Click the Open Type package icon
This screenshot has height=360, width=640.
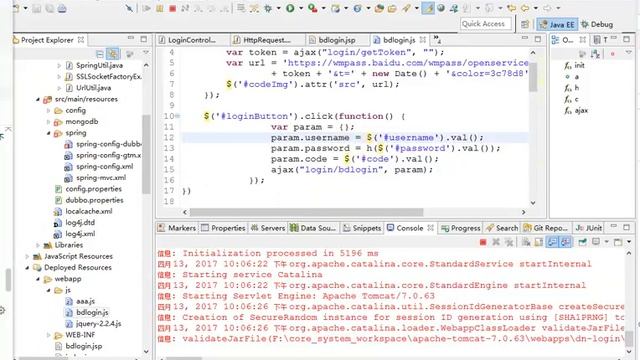click(x=379, y=8)
